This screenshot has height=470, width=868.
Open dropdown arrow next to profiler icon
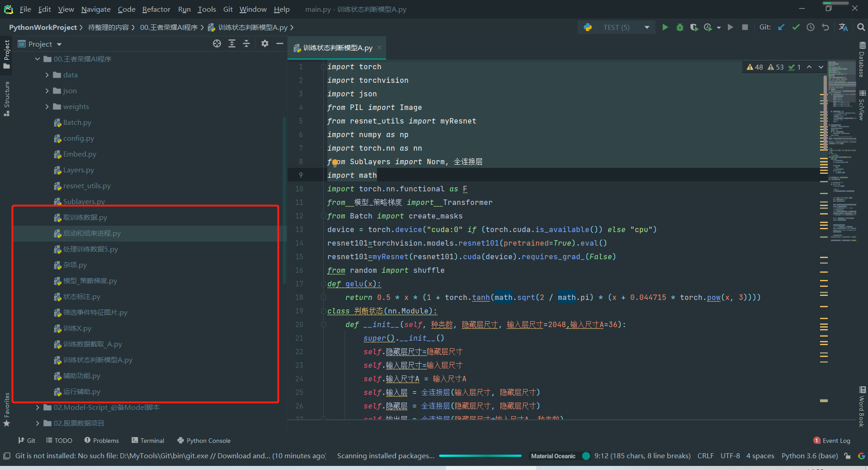719,28
